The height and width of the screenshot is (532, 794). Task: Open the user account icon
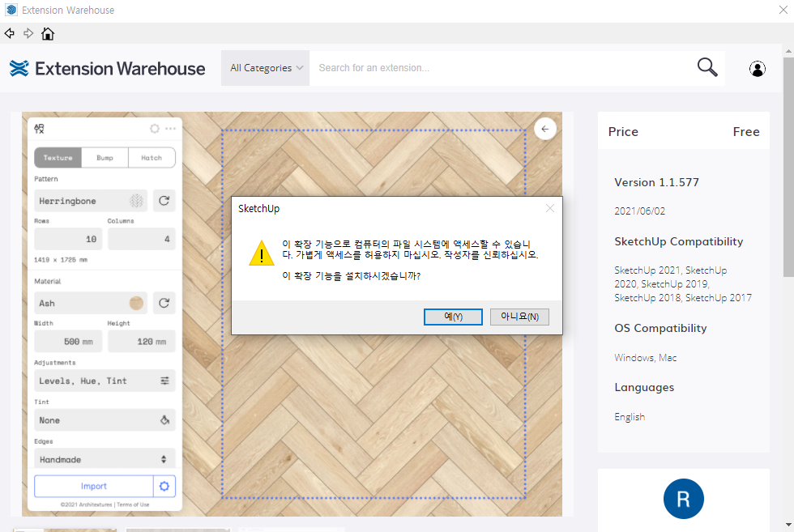(x=757, y=68)
